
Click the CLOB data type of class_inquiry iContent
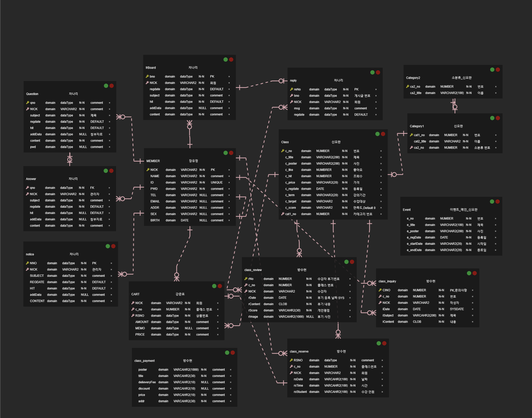click(x=417, y=322)
